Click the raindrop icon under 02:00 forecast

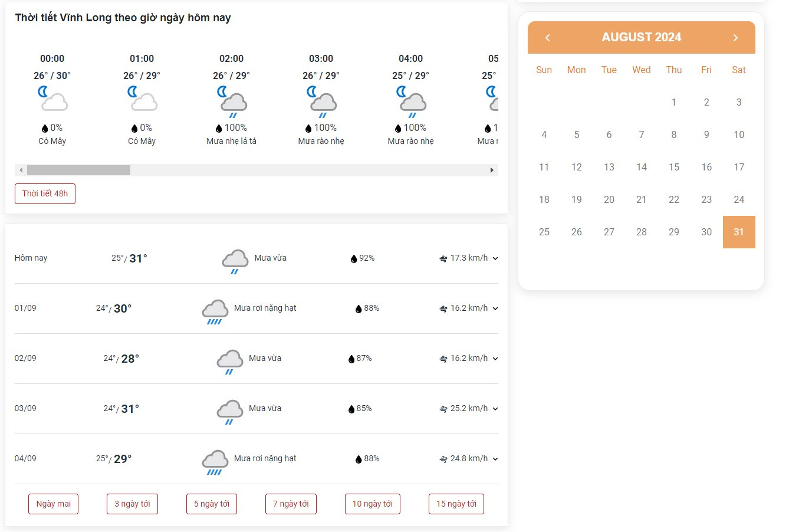(x=219, y=129)
